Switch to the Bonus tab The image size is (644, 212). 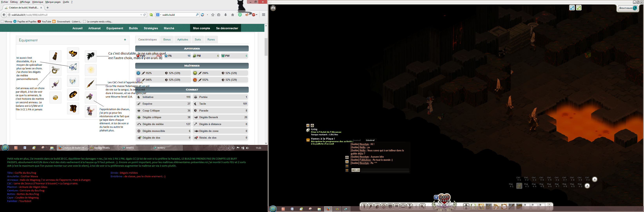167,39
